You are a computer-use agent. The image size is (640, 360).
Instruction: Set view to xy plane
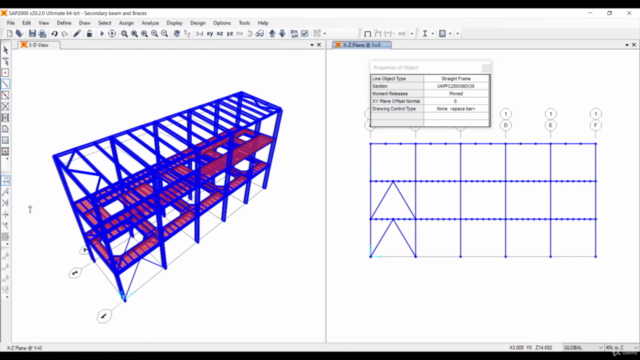click(x=210, y=34)
